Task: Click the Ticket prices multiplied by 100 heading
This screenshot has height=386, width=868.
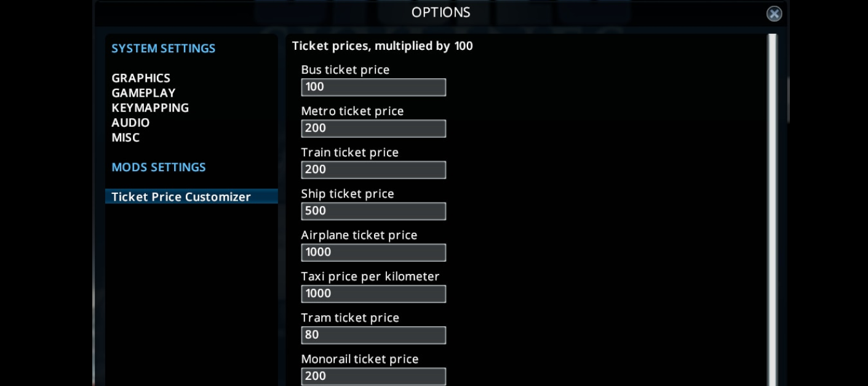Action: coord(382,46)
